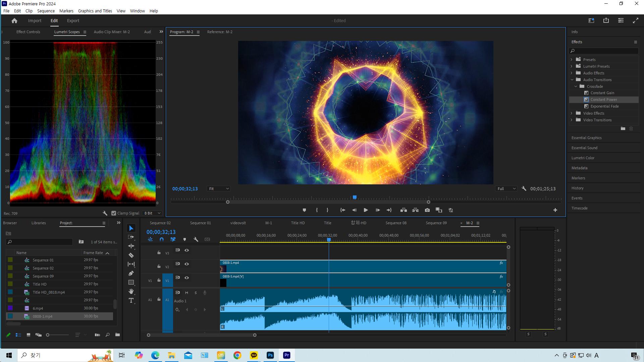Image resolution: width=644 pixels, height=362 pixels.
Task: Open the Sequence menu
Action: coord(46,11)
